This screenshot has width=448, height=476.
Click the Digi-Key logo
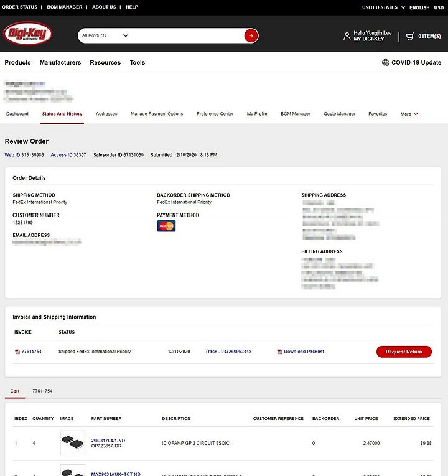tap(27, 33)
